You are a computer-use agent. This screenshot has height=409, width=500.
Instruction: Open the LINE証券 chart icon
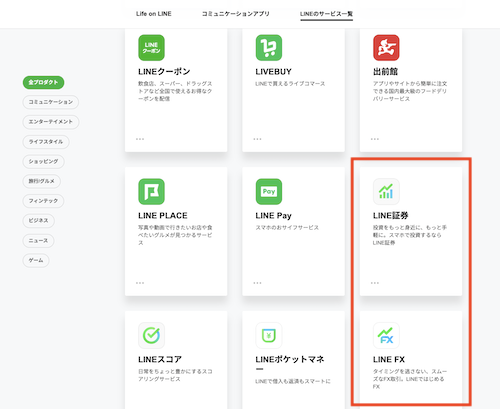point(386,192)
